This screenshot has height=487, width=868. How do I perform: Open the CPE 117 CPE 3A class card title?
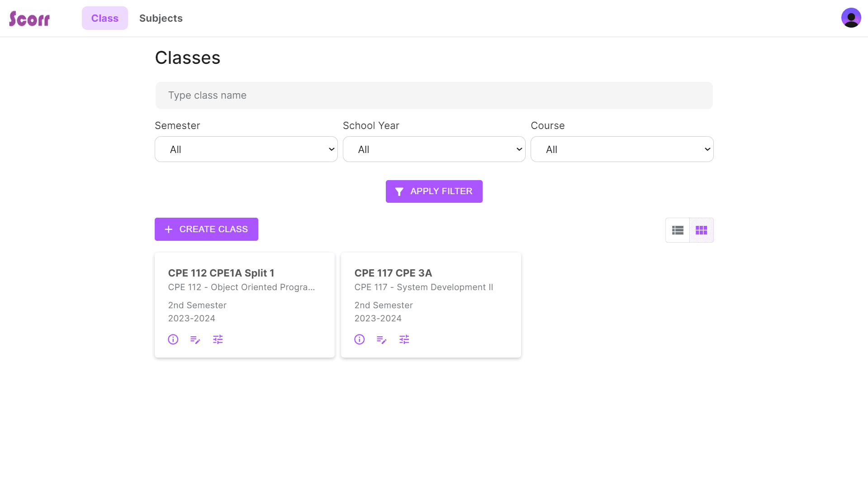[393, 273]
